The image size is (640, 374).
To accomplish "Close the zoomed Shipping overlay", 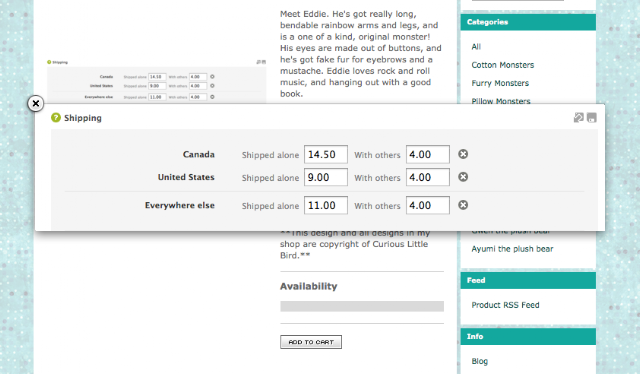I will 36,103.
